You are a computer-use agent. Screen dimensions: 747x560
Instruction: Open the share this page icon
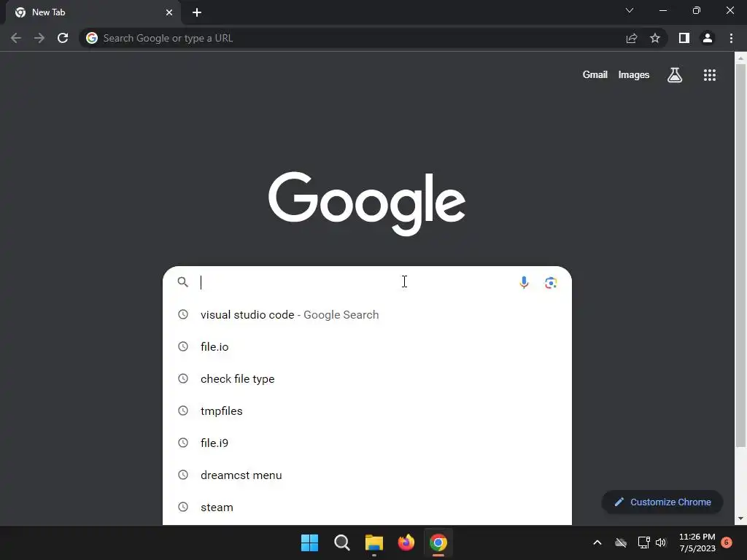(x=632, y=38)
